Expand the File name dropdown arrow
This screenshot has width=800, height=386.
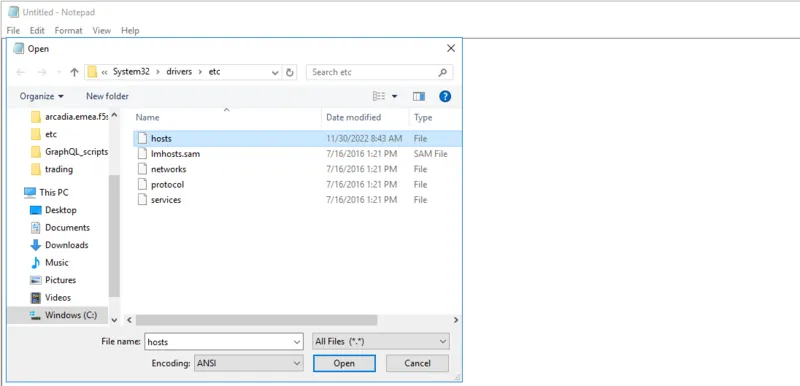[298, 342]
